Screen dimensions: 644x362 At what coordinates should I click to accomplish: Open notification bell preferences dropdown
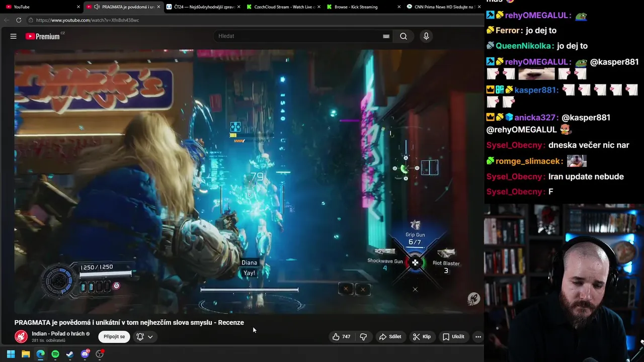144,337
